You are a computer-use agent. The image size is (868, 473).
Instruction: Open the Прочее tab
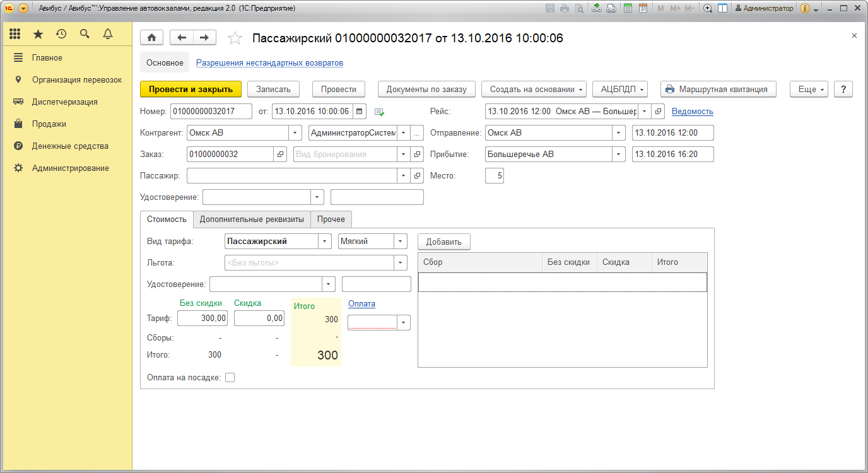331,219
